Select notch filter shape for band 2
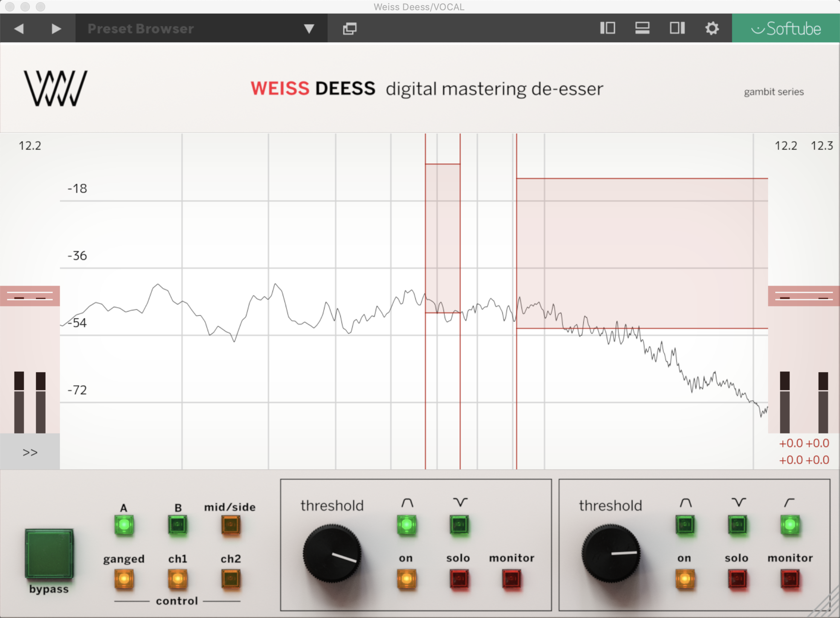 (738, 525)
